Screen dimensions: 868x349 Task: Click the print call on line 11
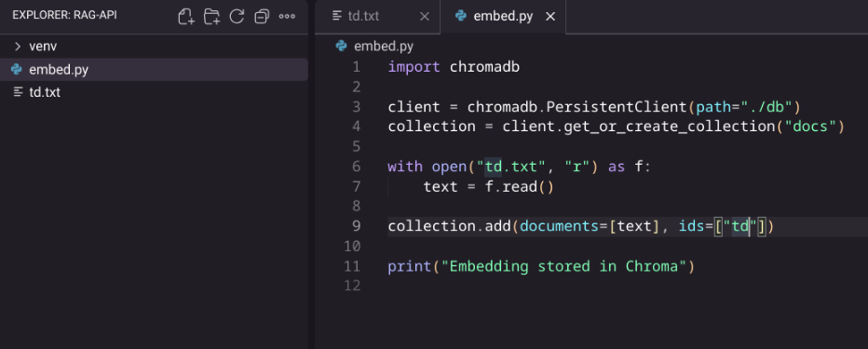coord(410,266)
